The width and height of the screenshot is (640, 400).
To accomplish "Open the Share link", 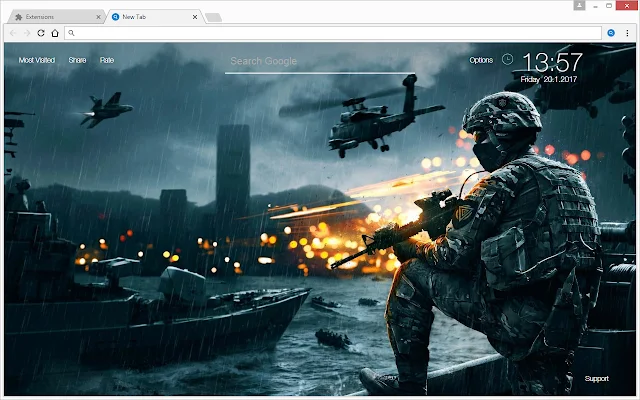I will pyautogui.click(x=77, y=60).
